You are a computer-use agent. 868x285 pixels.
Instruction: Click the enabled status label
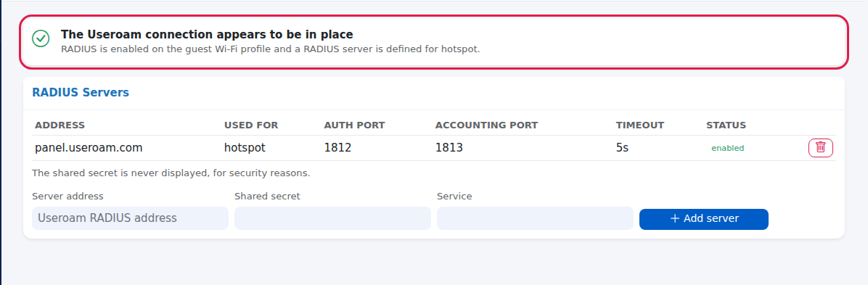tap(727, 149)
